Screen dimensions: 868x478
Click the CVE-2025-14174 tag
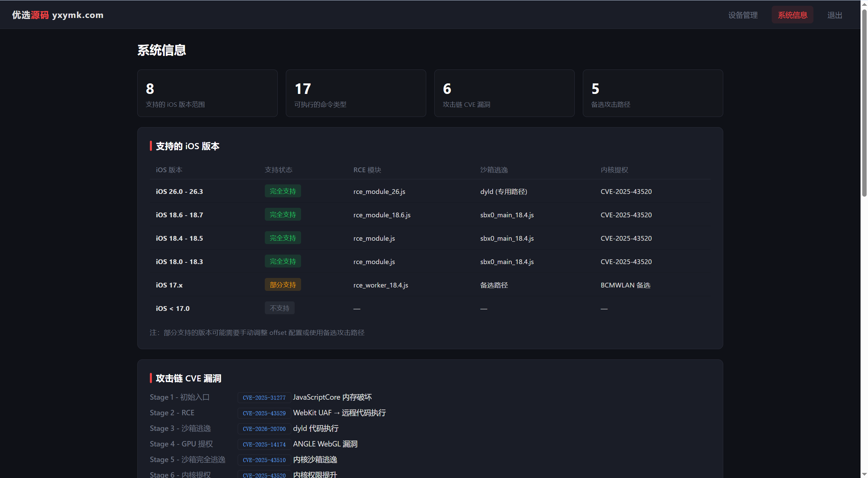pyautogui.click(x=264, y=444)
